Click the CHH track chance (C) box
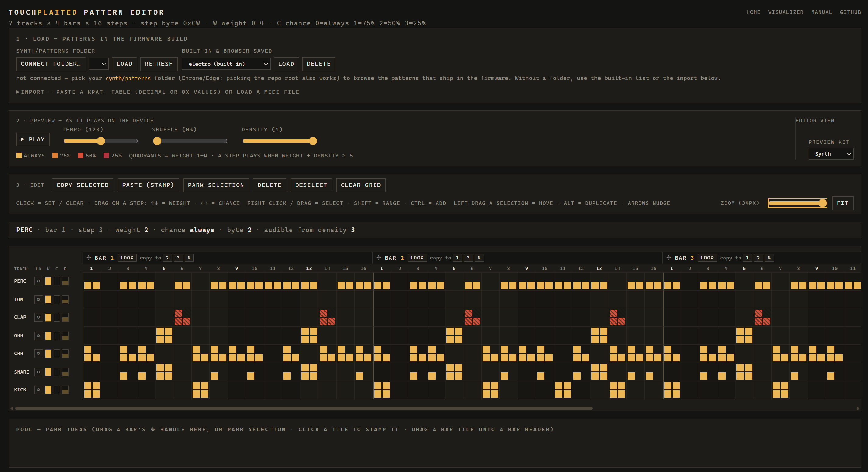The height and width of the screenshot is (472, 868). click(x=57, y=354)
